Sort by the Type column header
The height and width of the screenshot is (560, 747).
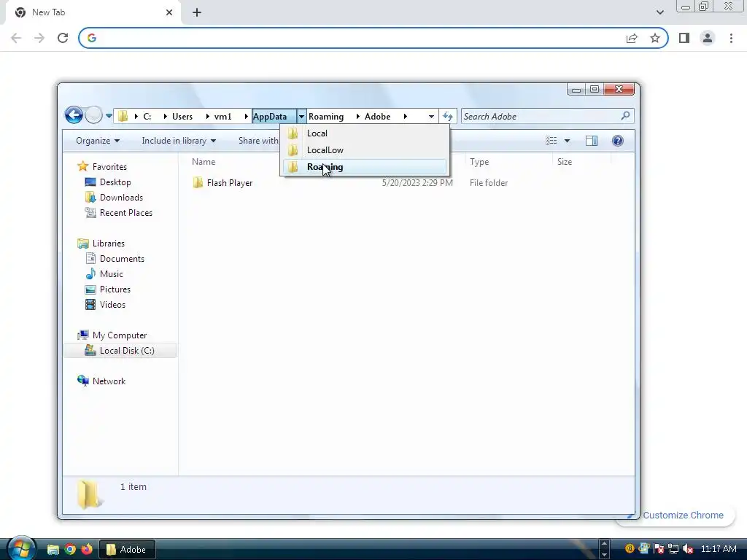pos(479,162)
